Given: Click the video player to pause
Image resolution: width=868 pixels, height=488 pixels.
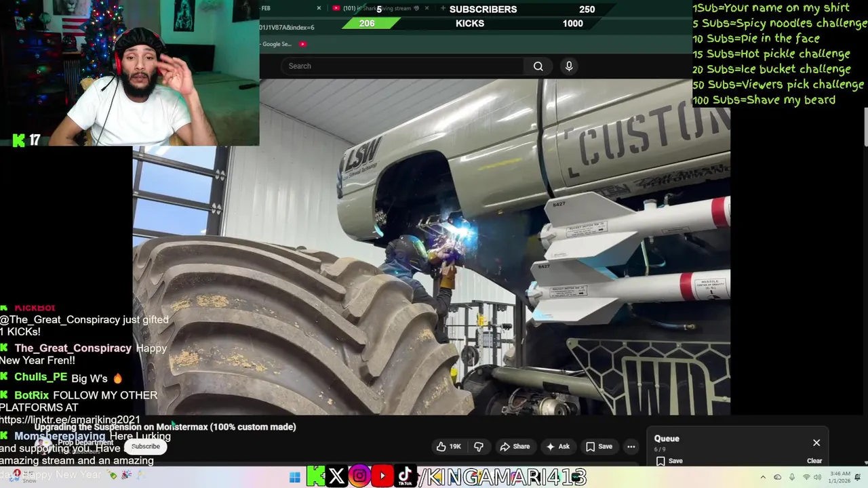Looking at the screenshot, I should pyautogui.click(x=431, y=247).
